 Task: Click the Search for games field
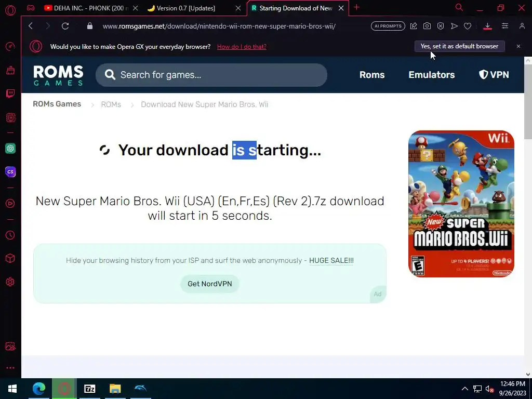pyautogui.click(x=211, y=75)
